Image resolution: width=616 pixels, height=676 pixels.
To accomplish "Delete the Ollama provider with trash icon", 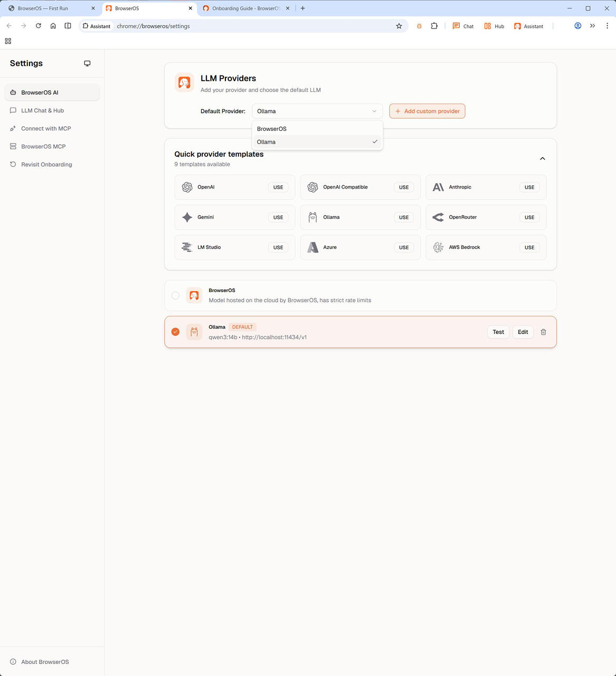I will 543,332.
